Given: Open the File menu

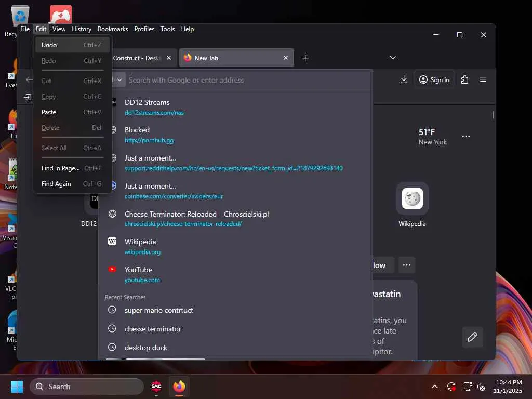Looking at the screenshot, I should [25, 29].
